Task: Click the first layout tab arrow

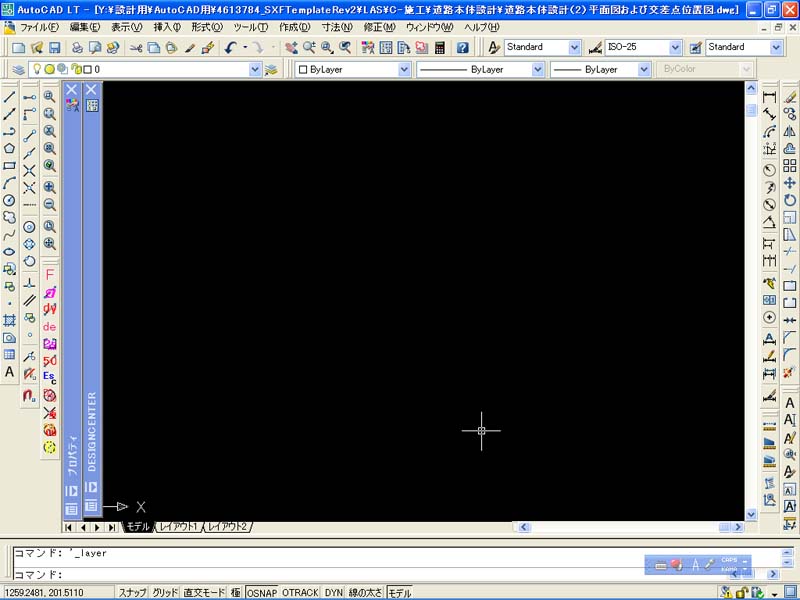Action: (x=68, y=528)
